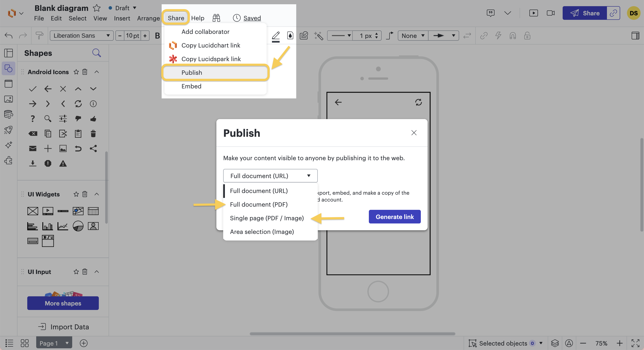Select Single page (PDF / Image) option

pos(267,218)
